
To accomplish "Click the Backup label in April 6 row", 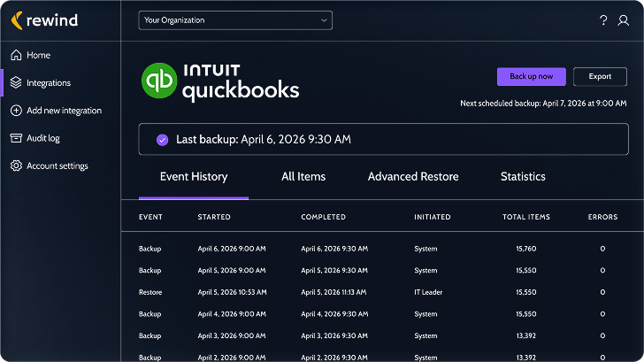I will (x=149, y=249).
